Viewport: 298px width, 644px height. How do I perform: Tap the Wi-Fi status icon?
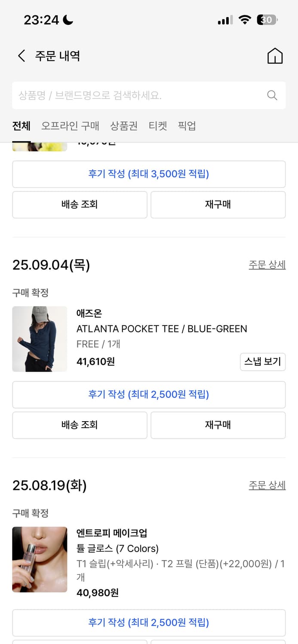[x=245, y=20]
